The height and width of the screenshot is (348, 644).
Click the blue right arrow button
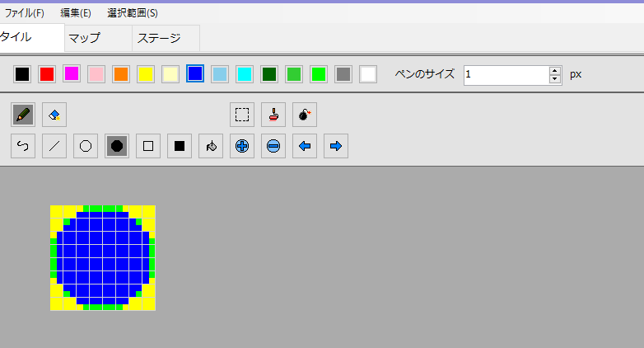(335, 146)
